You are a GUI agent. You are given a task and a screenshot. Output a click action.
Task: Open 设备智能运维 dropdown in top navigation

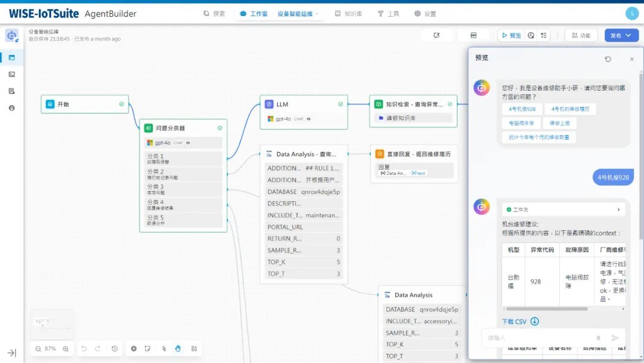[298, 14]
